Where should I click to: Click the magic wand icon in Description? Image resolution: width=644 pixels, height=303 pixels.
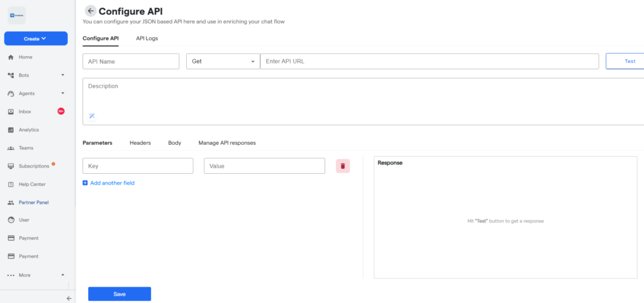(91, 116)
